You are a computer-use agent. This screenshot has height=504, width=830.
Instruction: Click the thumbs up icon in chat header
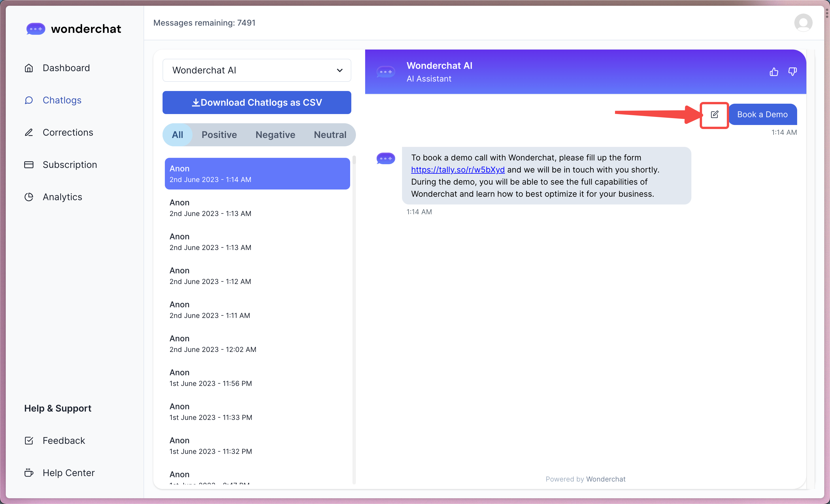(x=774, y=72)
